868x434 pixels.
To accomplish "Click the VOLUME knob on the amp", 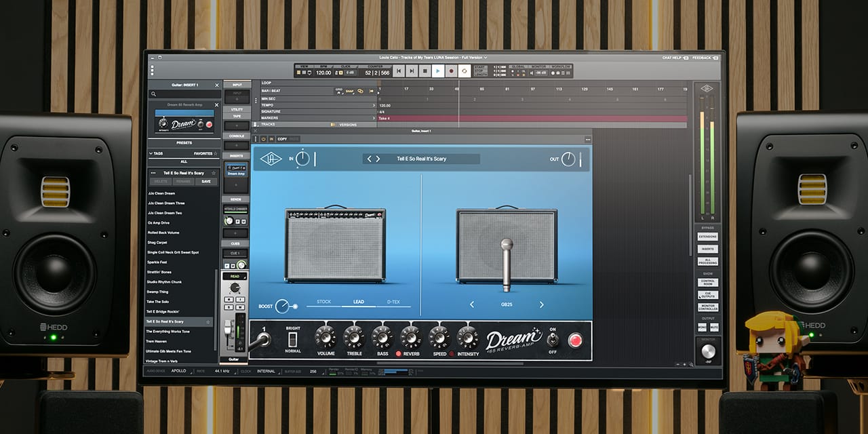I will click(325, 337).
